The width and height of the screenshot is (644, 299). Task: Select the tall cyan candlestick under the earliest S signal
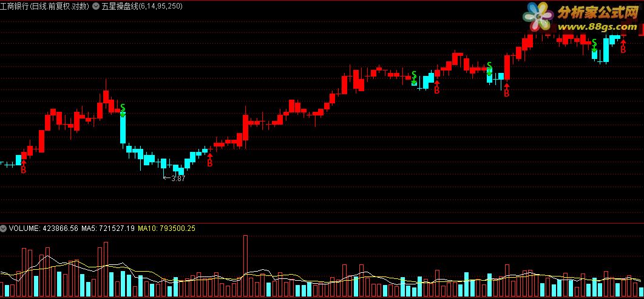click(x=123, y=129)
